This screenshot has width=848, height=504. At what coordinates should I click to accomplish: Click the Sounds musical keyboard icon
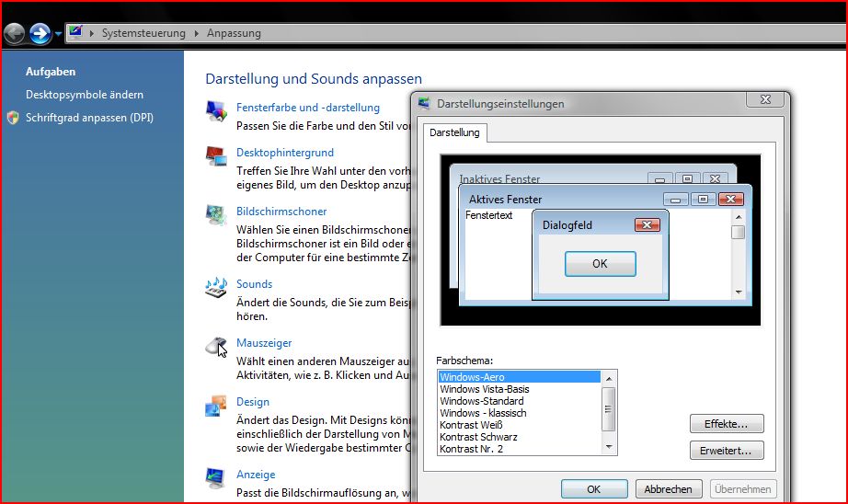[x=216, y=287]
